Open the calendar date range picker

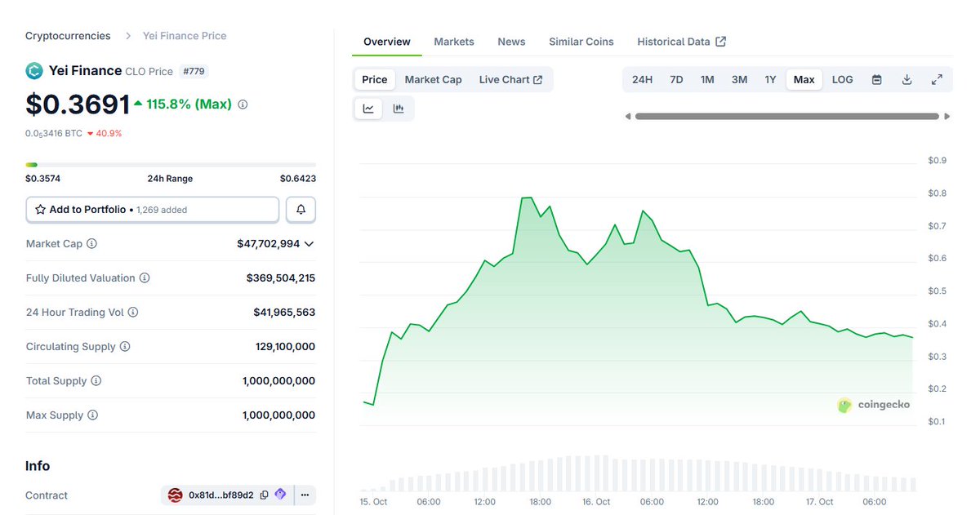[x=877, y=79]
